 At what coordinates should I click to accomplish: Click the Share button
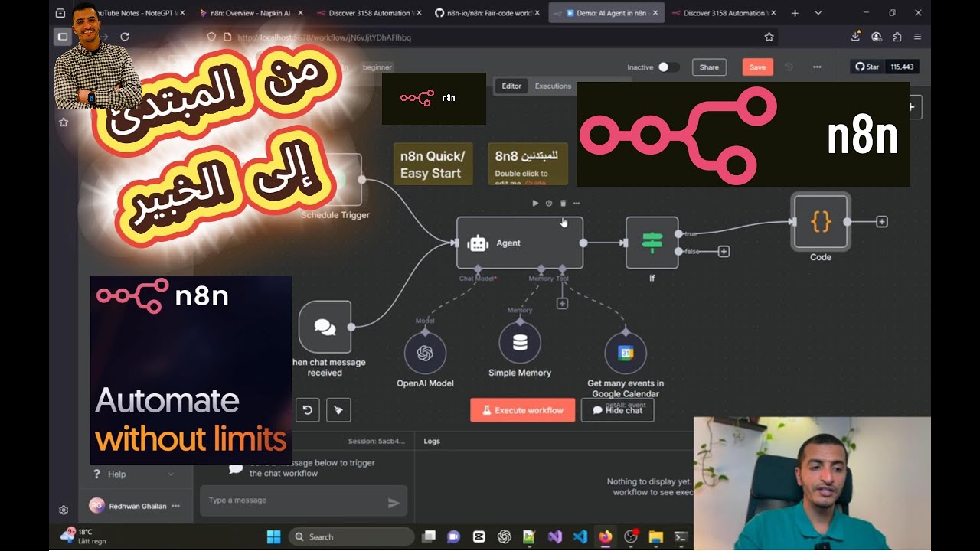coord(709,67)
